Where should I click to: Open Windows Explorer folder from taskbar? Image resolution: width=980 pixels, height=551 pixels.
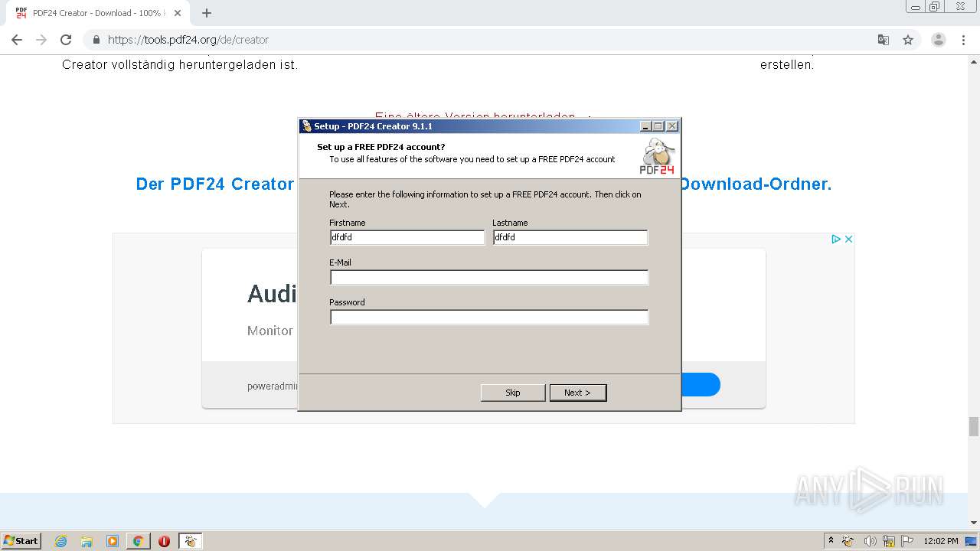(87, 541)
